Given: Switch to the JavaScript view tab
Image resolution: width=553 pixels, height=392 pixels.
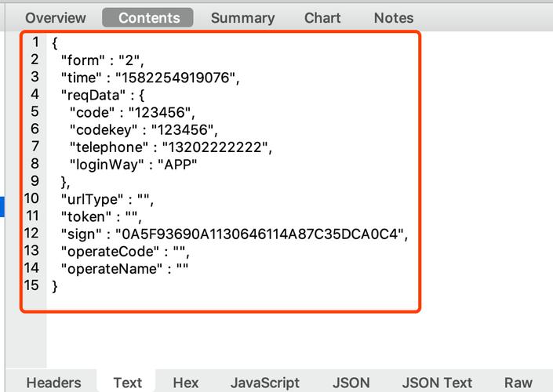Looking at the screenshot, I should (264, 383).
